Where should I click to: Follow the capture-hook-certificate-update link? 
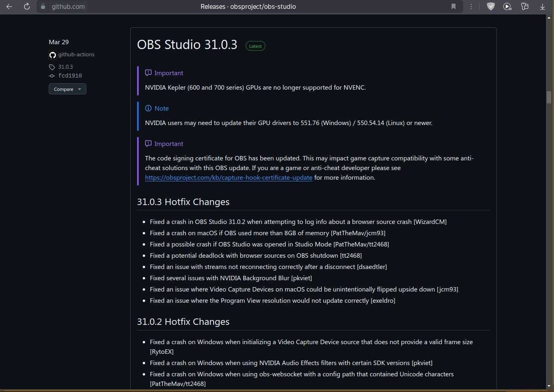click(228, 177)
